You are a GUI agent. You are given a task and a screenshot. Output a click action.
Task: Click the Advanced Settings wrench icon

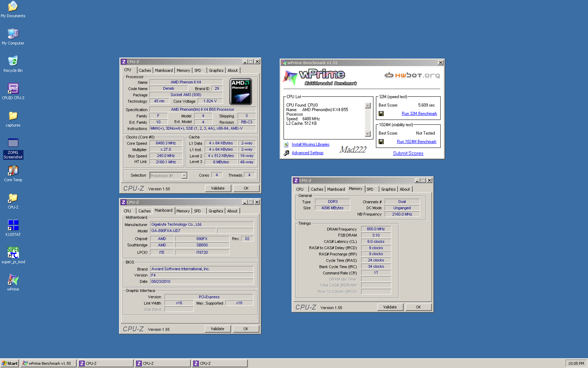(x=286, y=153)
